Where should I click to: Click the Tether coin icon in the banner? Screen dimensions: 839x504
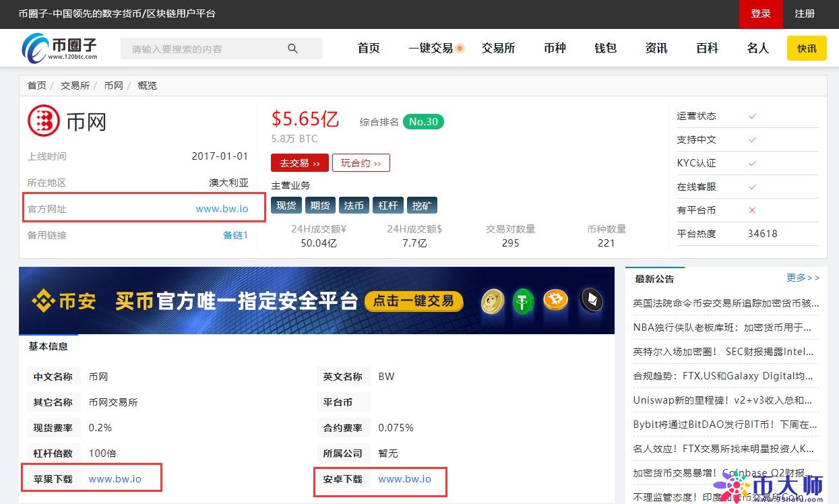[x=523, y=301]
